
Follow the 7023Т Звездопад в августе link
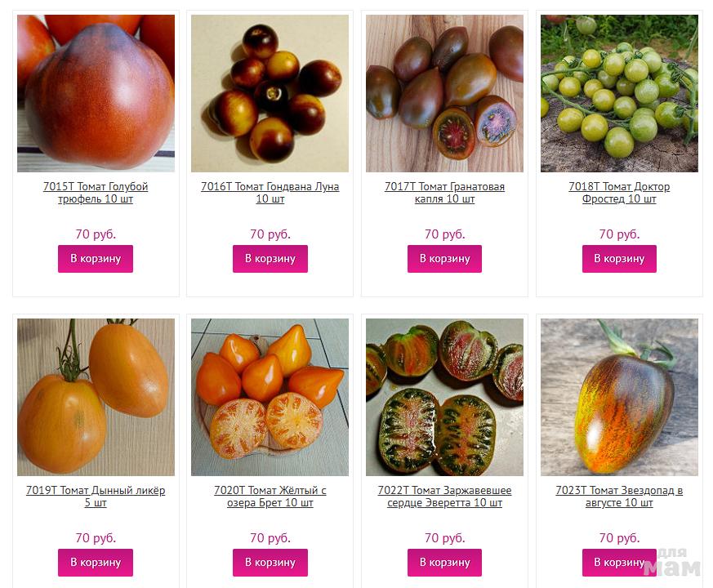pos(619,497)
